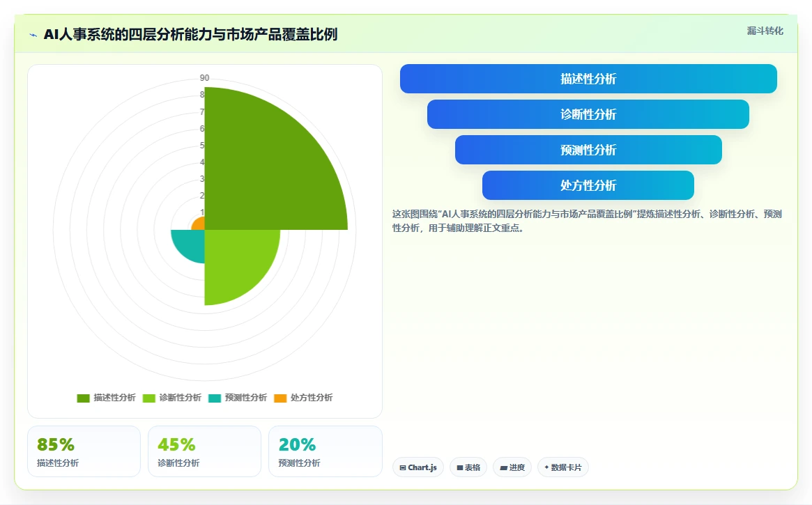Toggle 处方性分析 orange legend swatch
The width and height of the screenshot is (812, 505).
pyautogui.click(x=280, y=398)
